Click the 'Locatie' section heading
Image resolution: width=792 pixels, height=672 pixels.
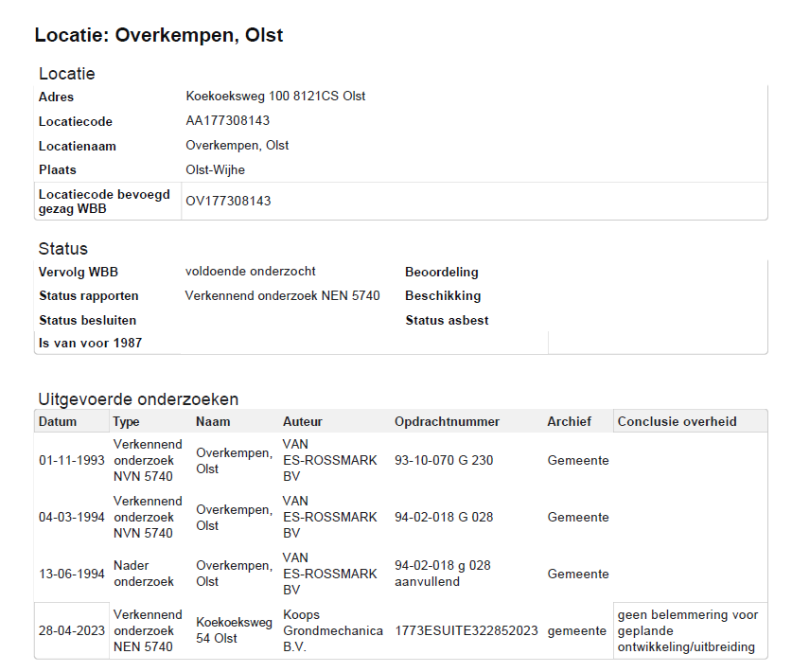[x=66, y=73]
